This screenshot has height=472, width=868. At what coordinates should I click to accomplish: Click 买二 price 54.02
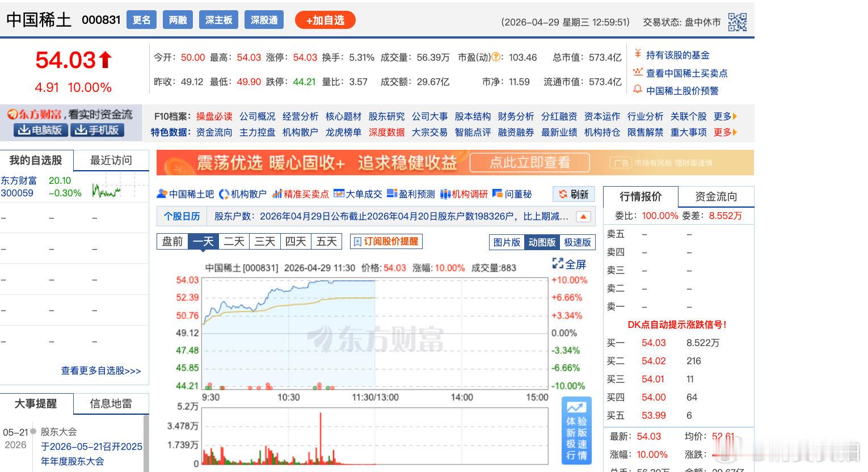(x=654, y=361)
